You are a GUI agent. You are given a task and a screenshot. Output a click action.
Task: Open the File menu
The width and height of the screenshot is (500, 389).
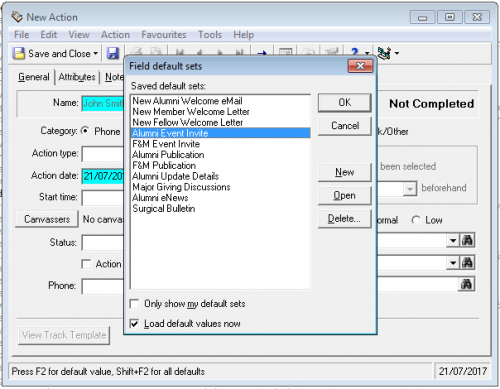[21, 35]
